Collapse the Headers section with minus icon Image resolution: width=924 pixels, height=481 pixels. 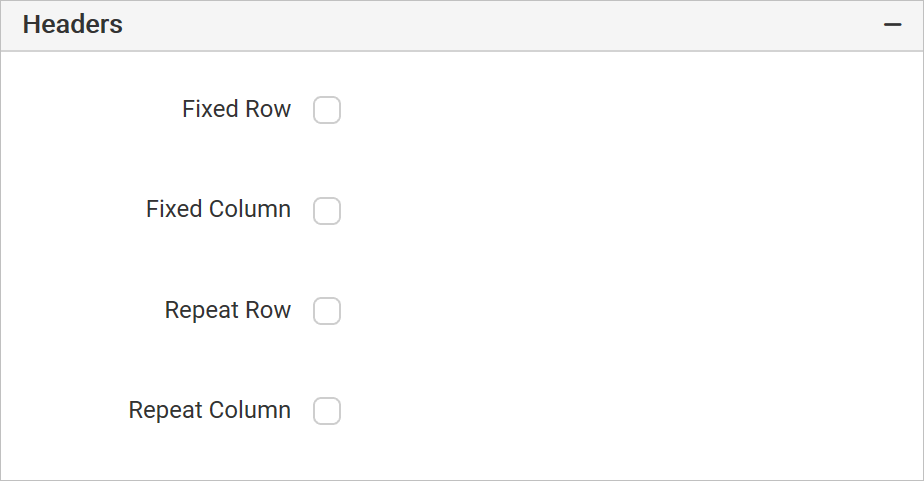coord(892,25)
